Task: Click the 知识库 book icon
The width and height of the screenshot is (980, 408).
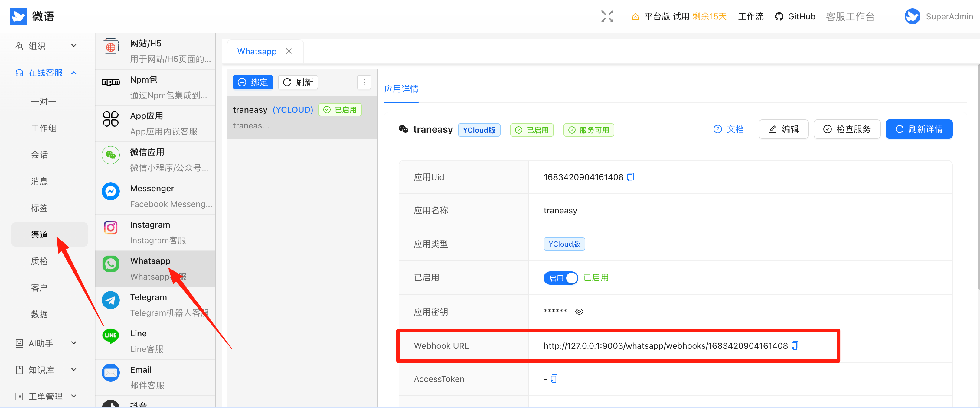Action: click(x=19, y=370)
